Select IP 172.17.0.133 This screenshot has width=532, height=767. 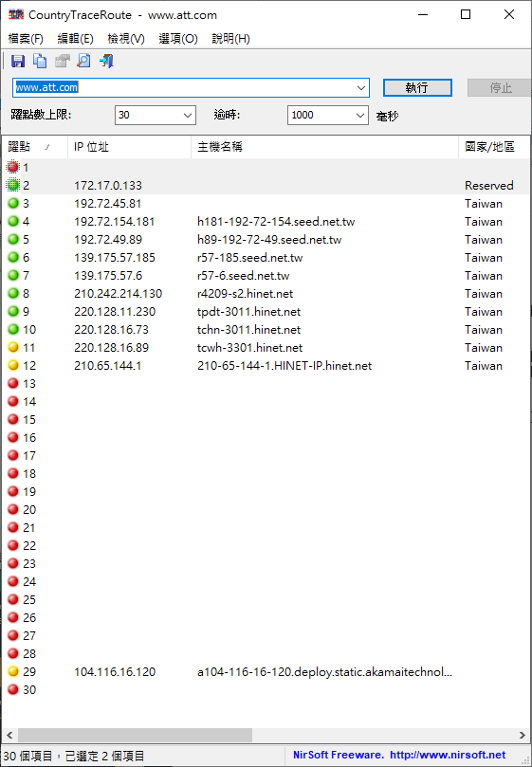108,186
